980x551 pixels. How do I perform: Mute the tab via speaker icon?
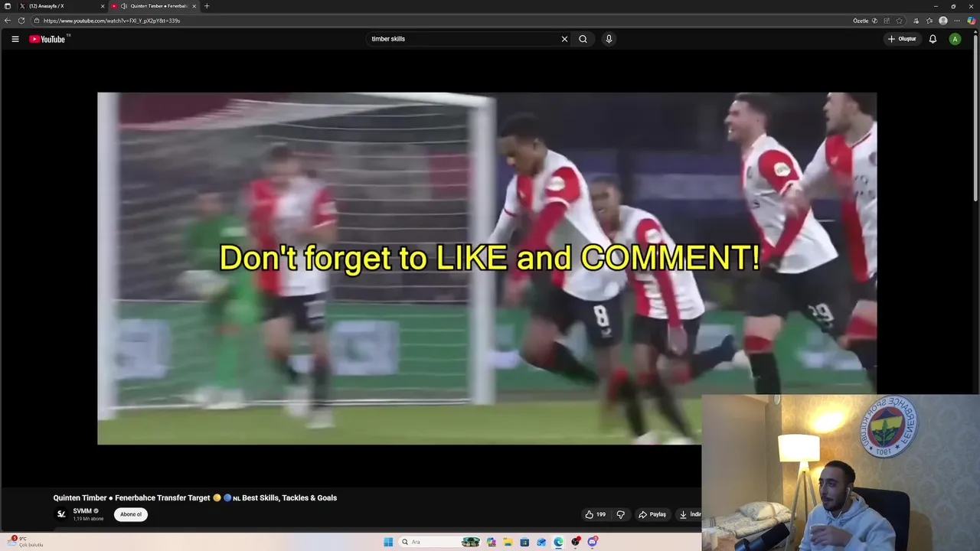click(x=123, y=6)
